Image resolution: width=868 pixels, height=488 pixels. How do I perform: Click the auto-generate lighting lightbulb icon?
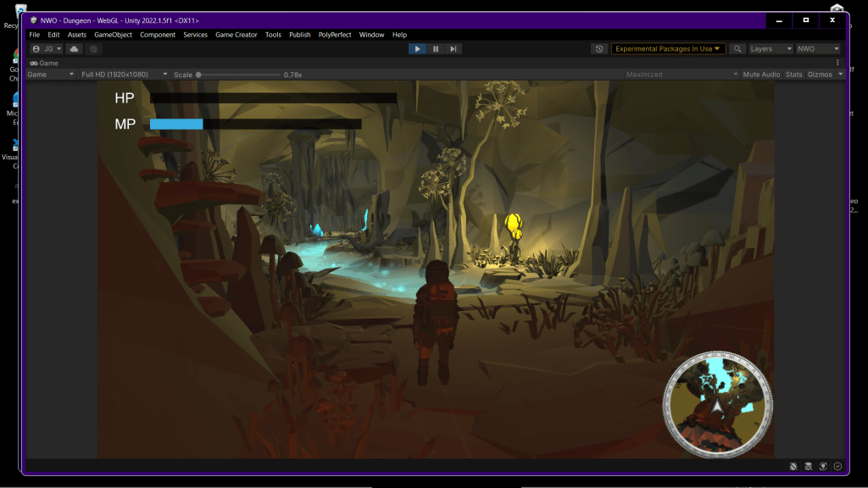822,466
